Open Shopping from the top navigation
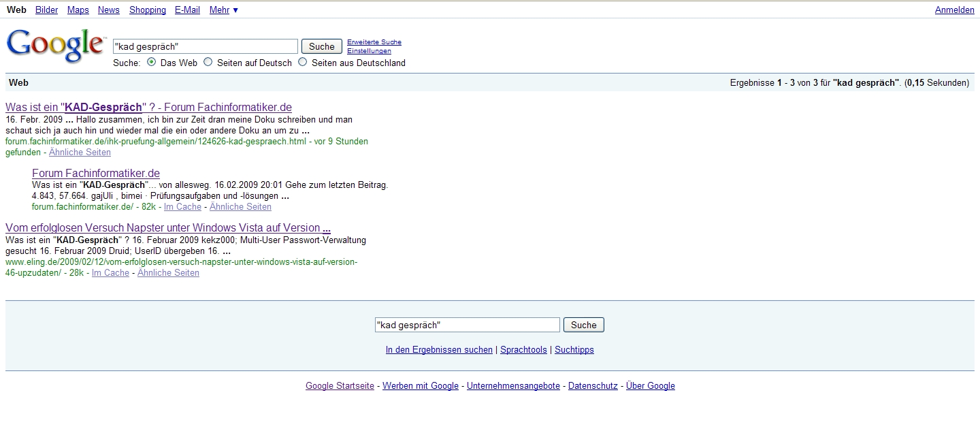The height and width of the screenshot is (446, 980). click(148, 10)
